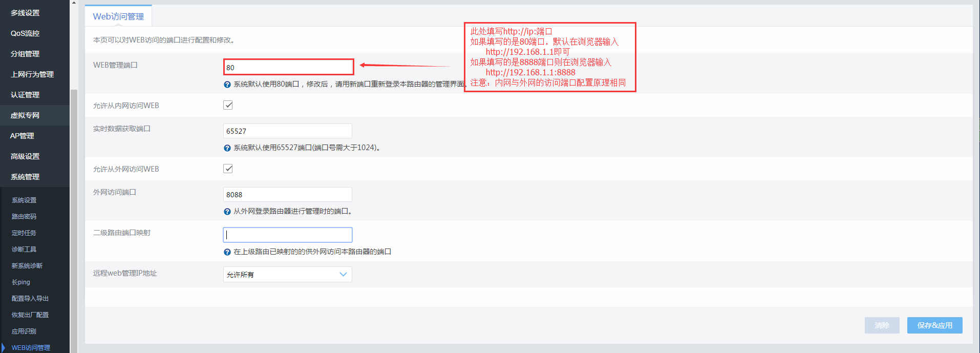
Task: Focus the WEB管理端口 input field
Action: 288,67
